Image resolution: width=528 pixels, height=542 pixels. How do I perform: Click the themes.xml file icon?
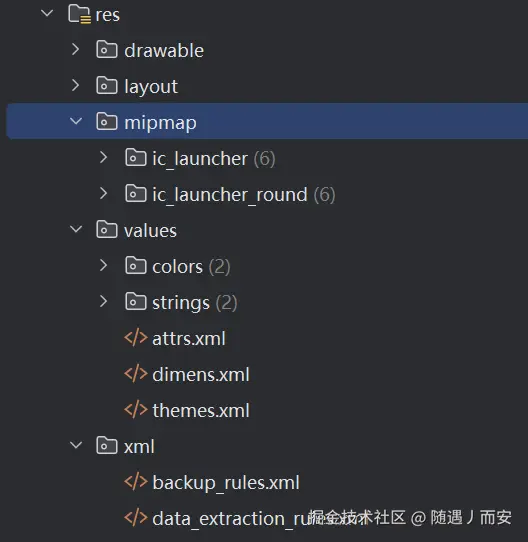(136, 410)
